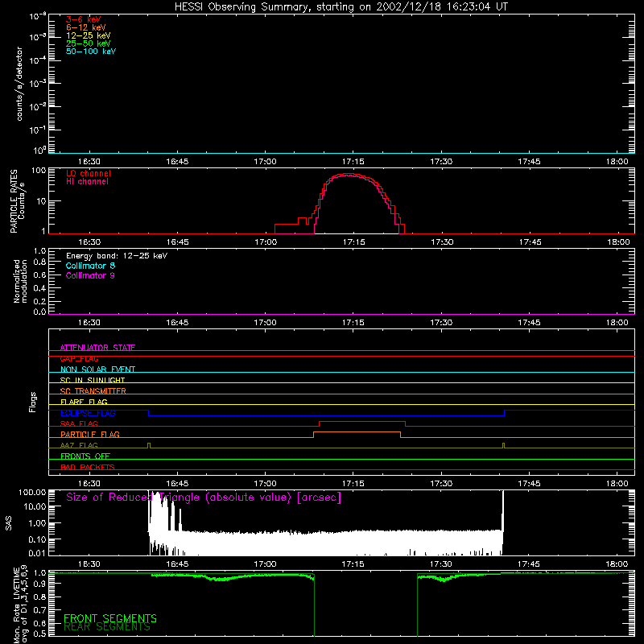Click the PARTICLE RATES axis title
The height and width of the screenshot is (644, 644).
[x=17, y=201]
